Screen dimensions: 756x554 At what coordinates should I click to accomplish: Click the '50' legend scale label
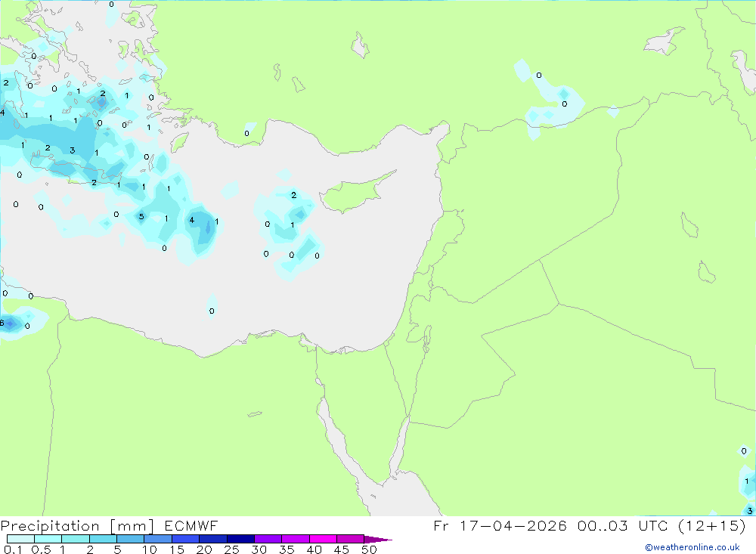point(369,549)
